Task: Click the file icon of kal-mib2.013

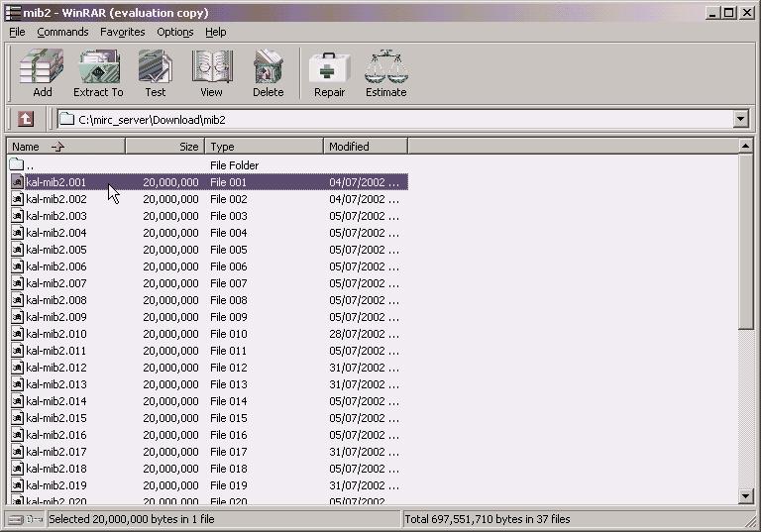Action: tap(18, 384)
